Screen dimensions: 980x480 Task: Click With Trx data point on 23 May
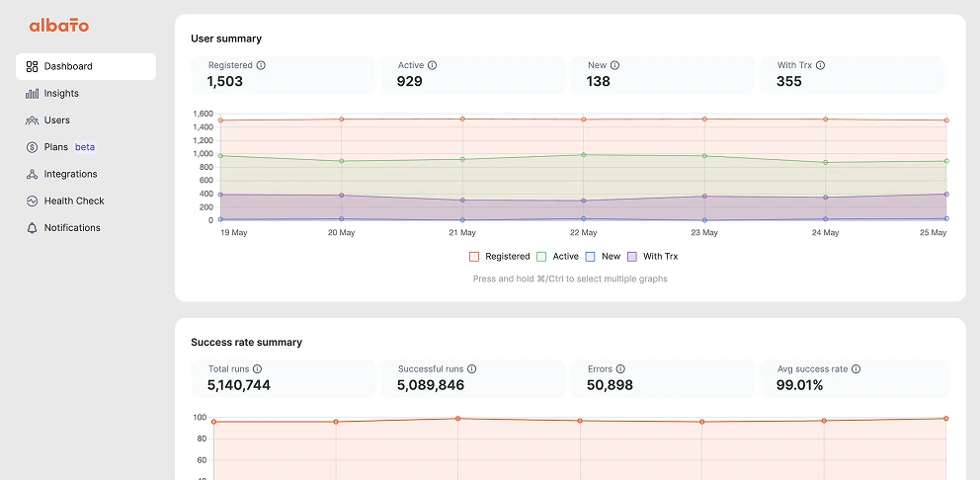pos(704,197)
